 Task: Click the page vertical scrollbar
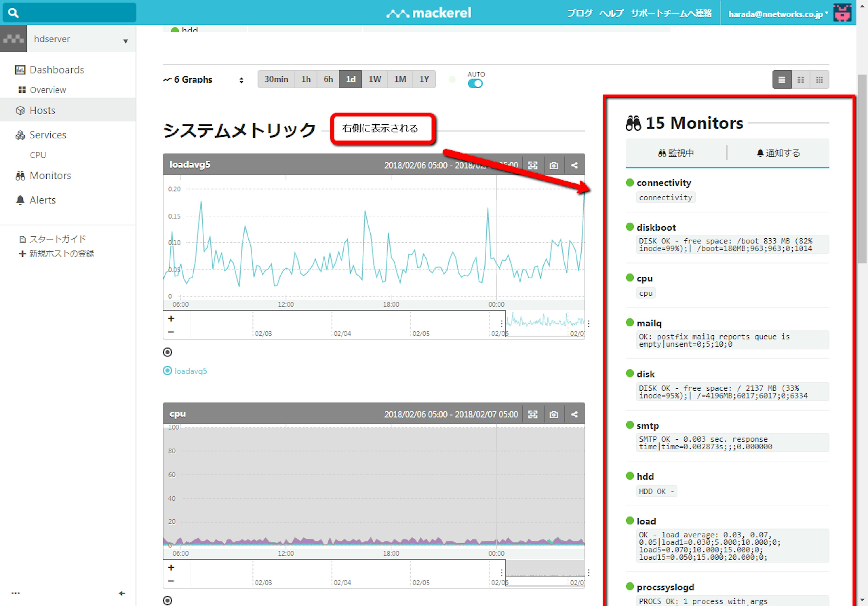(862, 168)
